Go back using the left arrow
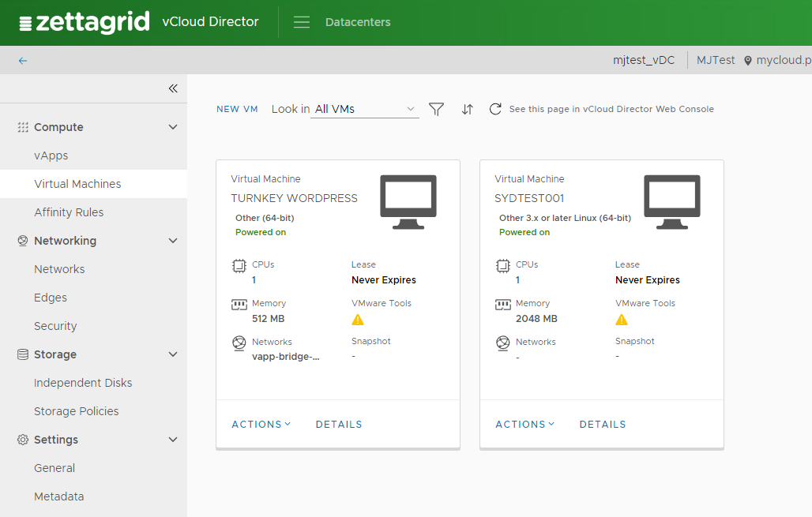 [23, 61]
